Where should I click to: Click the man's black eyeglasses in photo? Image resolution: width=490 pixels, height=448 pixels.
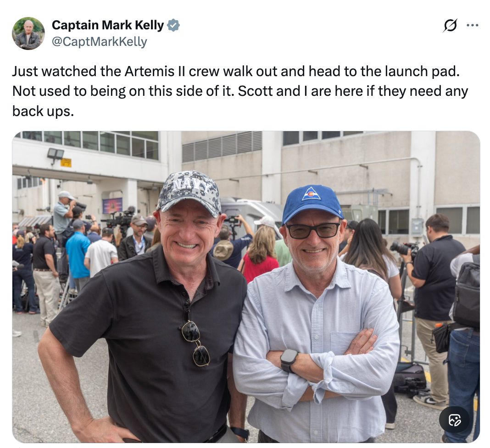[x=313, y=230]
